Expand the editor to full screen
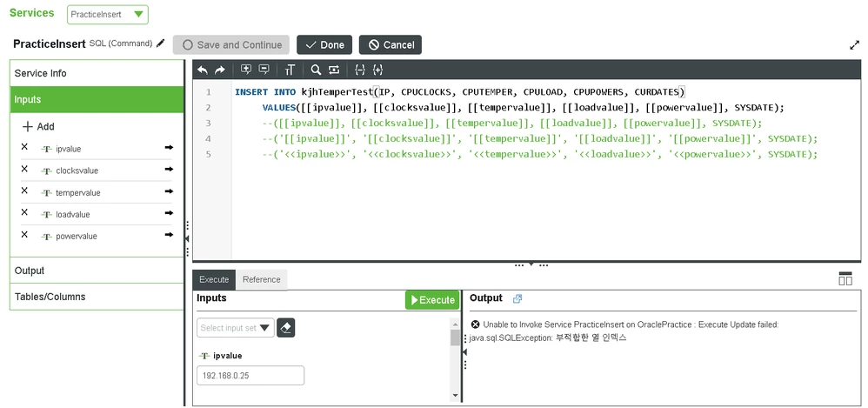Viewport: 868px width, 408px height. [855, 45]
